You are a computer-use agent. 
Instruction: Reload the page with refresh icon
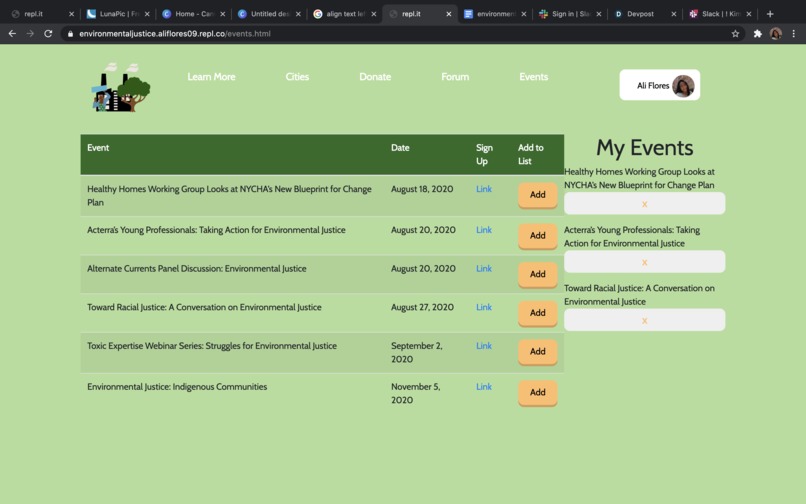48,33
